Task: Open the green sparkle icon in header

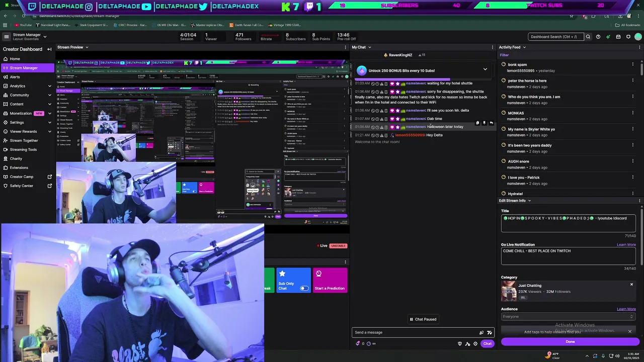Action: coord(608,37)
